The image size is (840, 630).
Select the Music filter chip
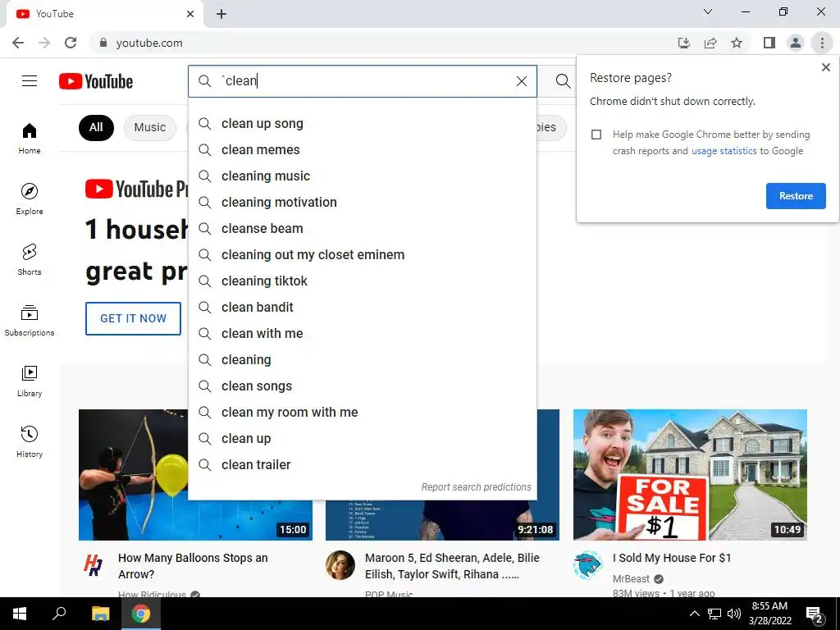click(150, 127)
